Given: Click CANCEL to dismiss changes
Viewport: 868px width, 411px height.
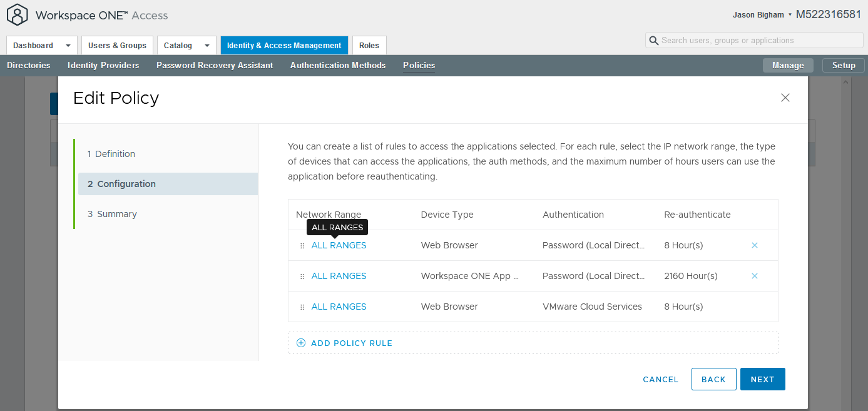Looking at the screenshot, I should coord(660,379).
